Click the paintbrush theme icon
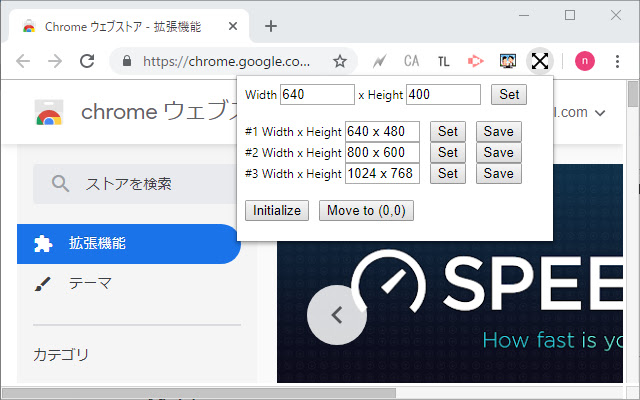640x400 pixels. (43, 284)
